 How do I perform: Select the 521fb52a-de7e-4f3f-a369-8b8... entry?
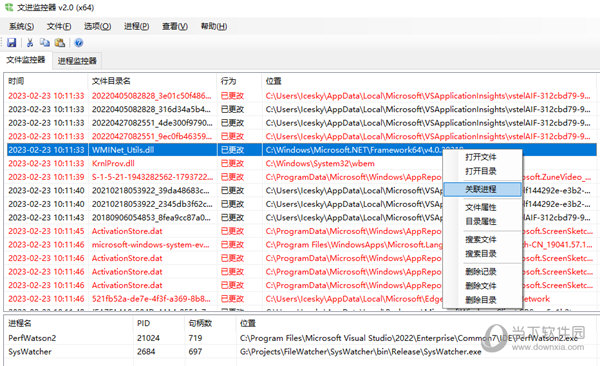coord(151,299)
